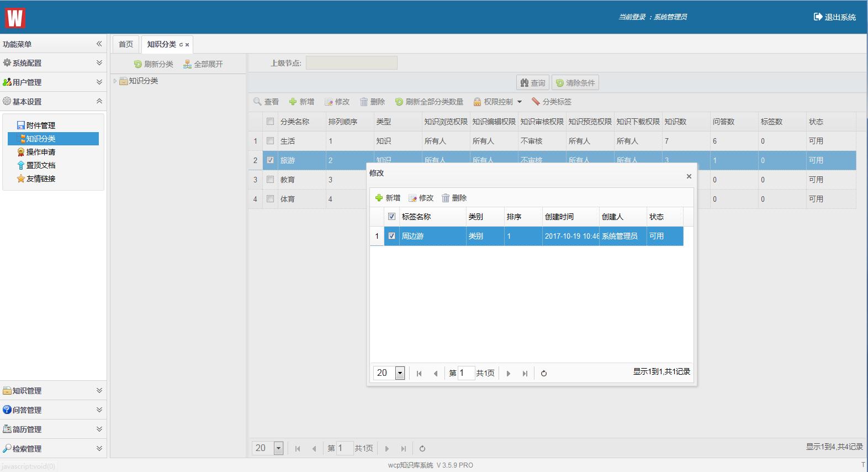Click the dialog page number input
868x472 pixels.
(467, 373)
